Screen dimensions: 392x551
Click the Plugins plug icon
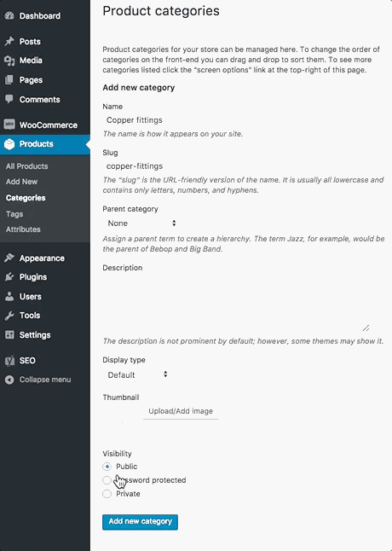(x=9, y=277)
